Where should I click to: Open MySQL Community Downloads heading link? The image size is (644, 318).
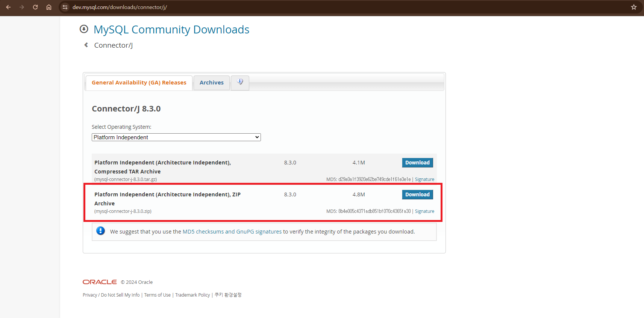point(171,29)
